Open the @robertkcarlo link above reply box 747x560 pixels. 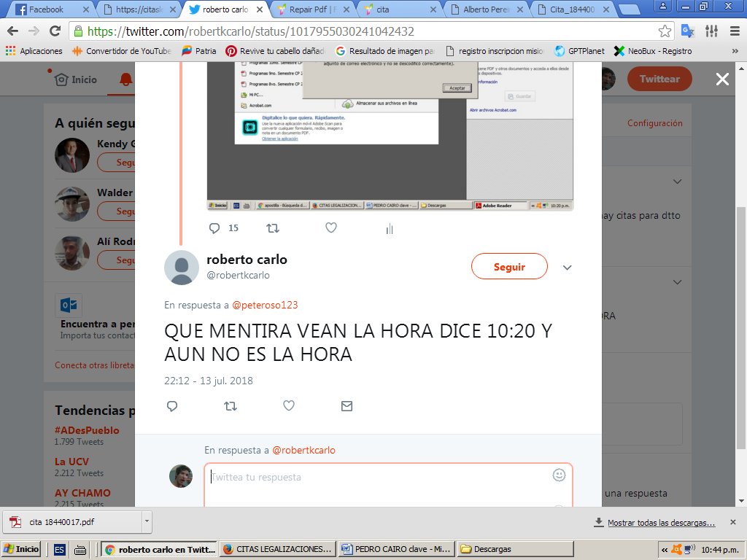pos(303,451)
